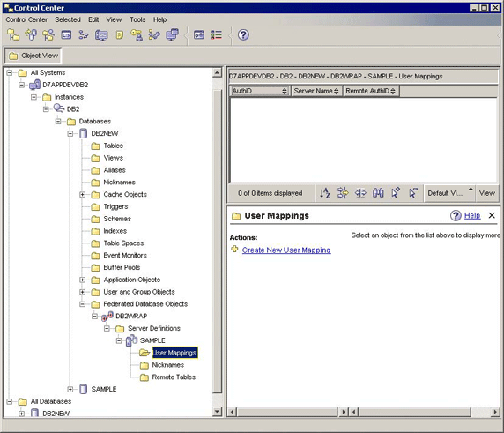Image resolution: width=504 pixels, height=433 pixels.
Task: Collapse the D7APPDEVDB2 system node
Action: click(21, 85)
